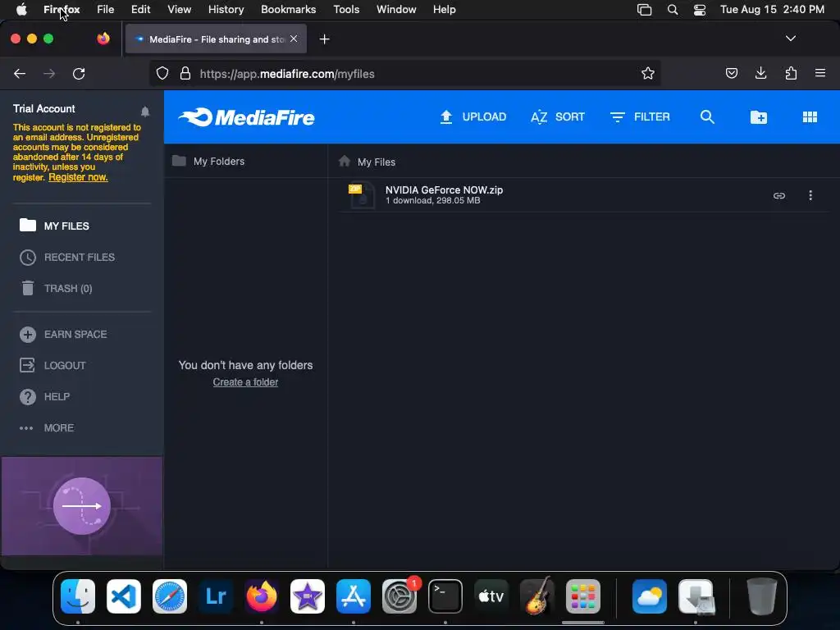Show Firefox downloads panel

[x=760, y=73]
